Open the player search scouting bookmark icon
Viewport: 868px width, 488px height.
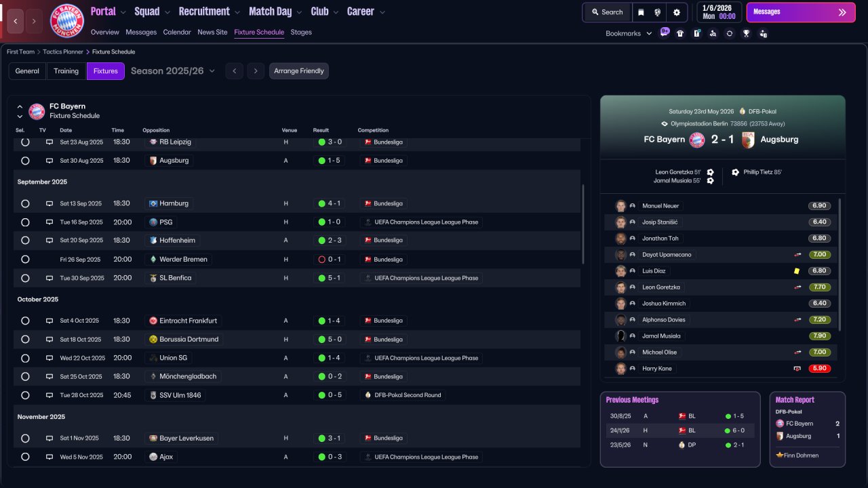pyautogui.click(x=713, y=33)
